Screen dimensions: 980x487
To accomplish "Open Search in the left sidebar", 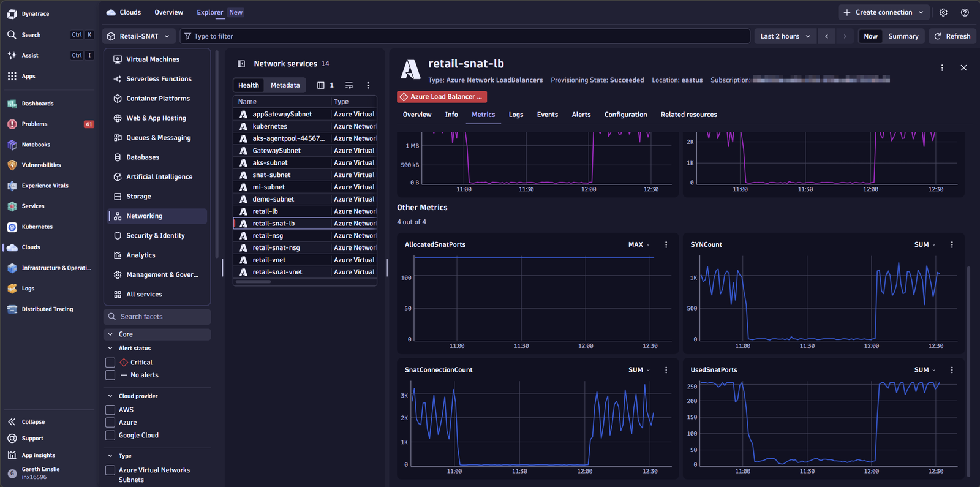I will coord(31,35).
